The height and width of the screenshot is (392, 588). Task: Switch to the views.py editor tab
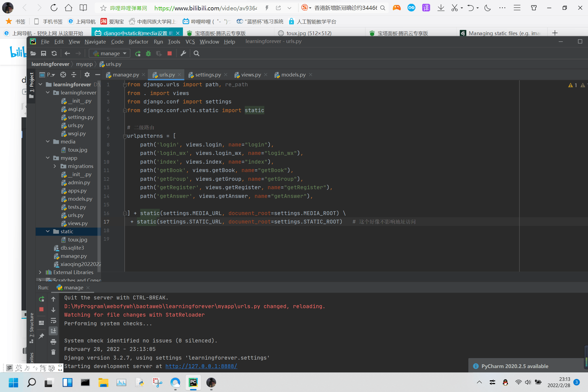[x=251, y=75]
